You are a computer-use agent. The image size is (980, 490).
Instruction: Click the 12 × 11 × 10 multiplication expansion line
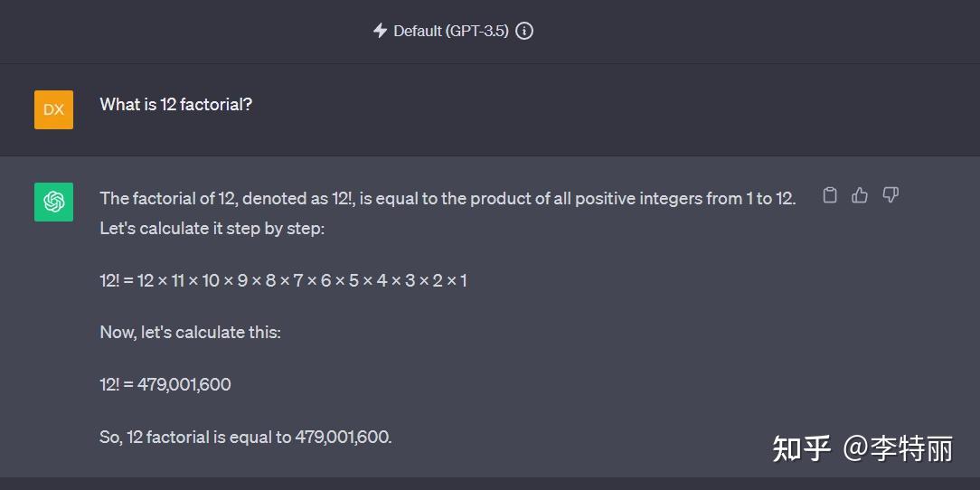[x=283, y=280]
